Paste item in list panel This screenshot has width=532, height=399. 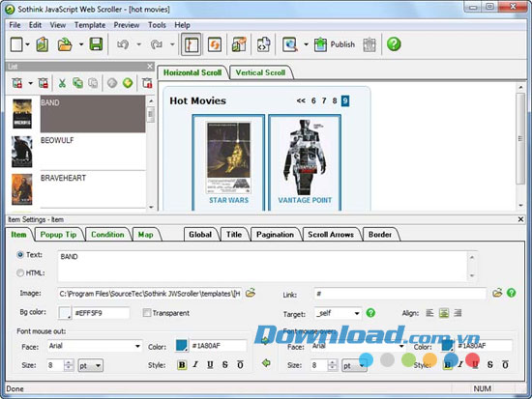pos(93,83)
